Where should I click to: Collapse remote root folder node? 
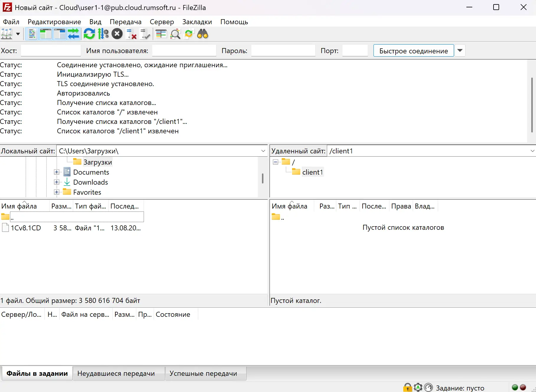(x=276, y=162)
